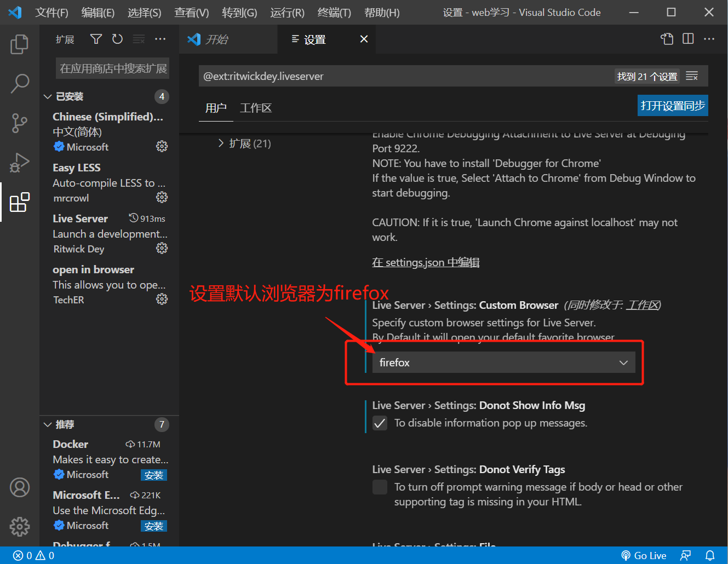Viewport: 728px width, 564px height.
Task: Split the editor to the right
Action: click(688, 38)
